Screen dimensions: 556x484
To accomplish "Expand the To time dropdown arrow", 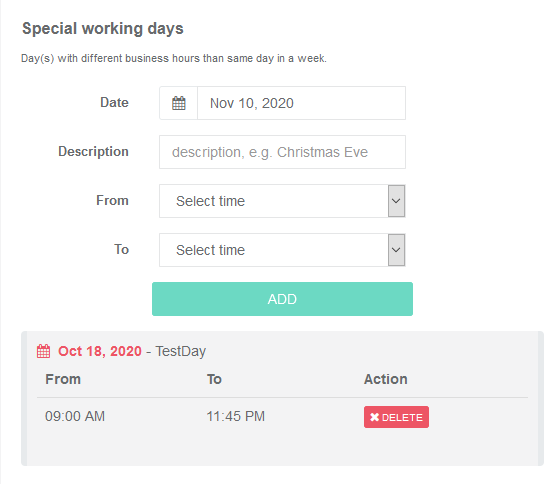I will point(396,250).
